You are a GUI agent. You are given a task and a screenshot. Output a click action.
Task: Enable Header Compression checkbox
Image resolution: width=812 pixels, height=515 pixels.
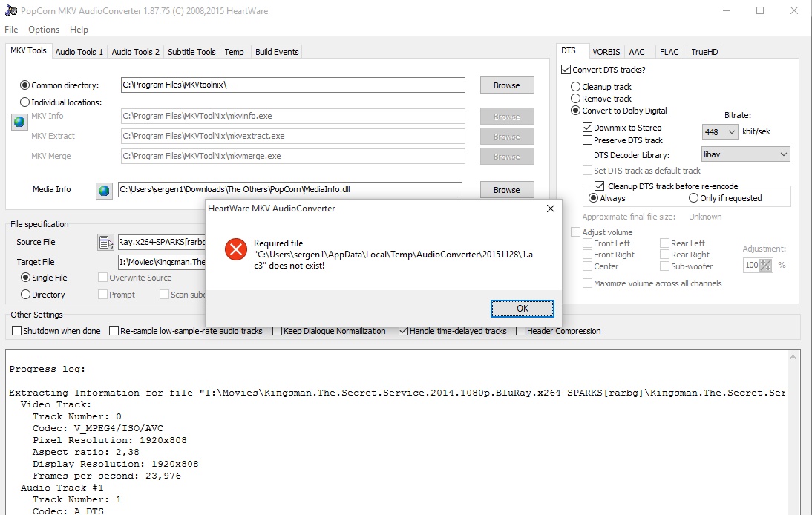[x=521, y=331]
